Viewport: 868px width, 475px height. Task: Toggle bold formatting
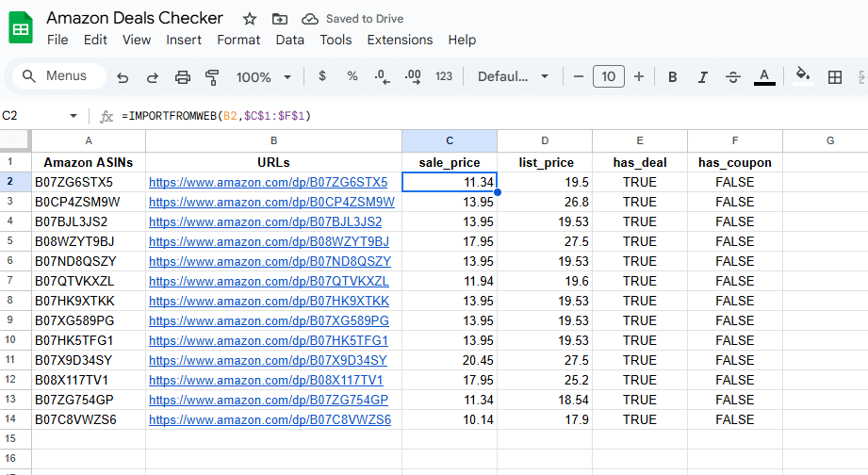coord(673,77)
